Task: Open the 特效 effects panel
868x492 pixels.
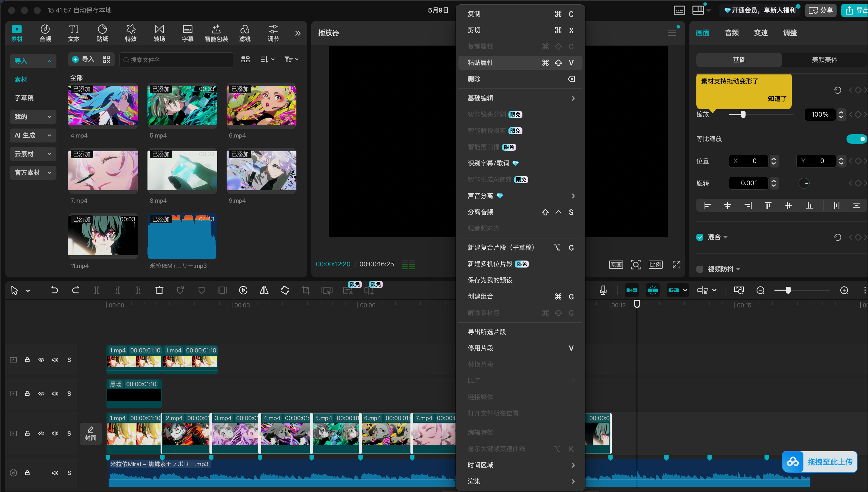Action: click(x=131, y=33)
